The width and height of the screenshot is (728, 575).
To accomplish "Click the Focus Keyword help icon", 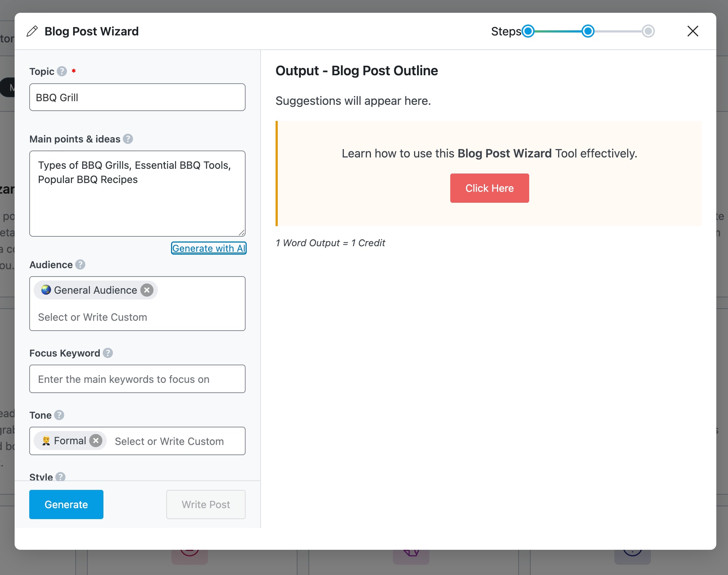I will click(x=108, y=353).
